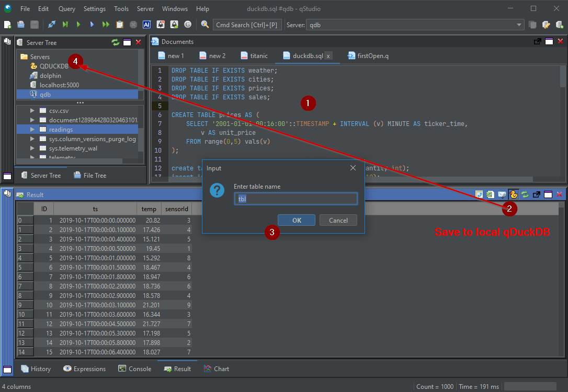The image size is (568, 392).
Task: Select the dolphin server in the tree
Action: coord(50,76)
